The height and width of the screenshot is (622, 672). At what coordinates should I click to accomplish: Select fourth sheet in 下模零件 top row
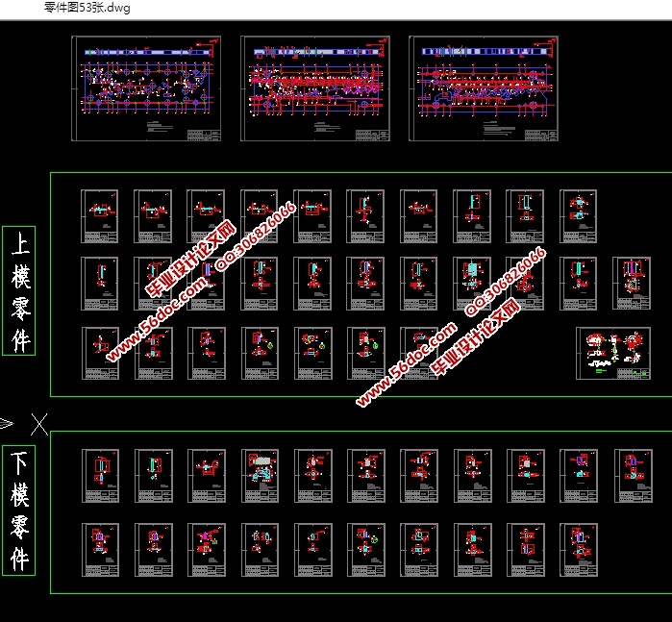click(260, 476)
